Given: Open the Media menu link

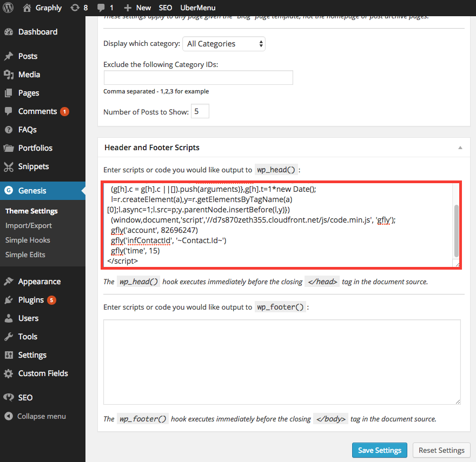Looking at the screenshot, I should pos(29,75).
